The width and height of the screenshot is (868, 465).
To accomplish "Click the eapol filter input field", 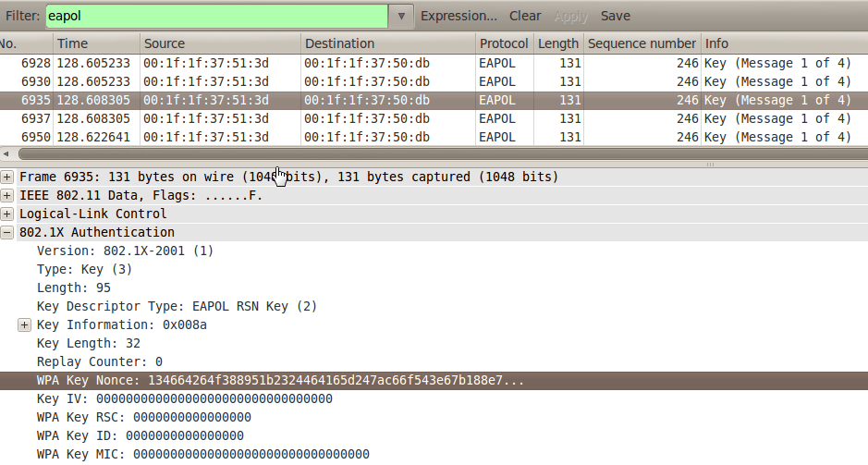I will [217, 16].
